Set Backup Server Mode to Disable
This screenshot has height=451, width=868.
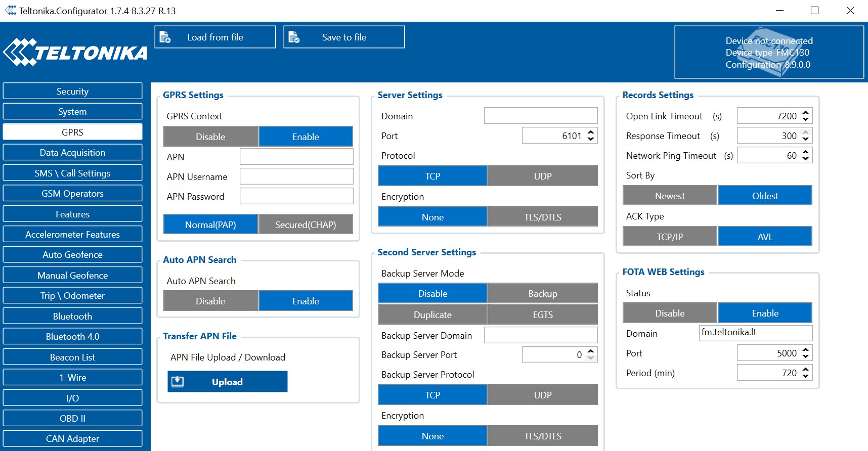(x=432, y=293)
